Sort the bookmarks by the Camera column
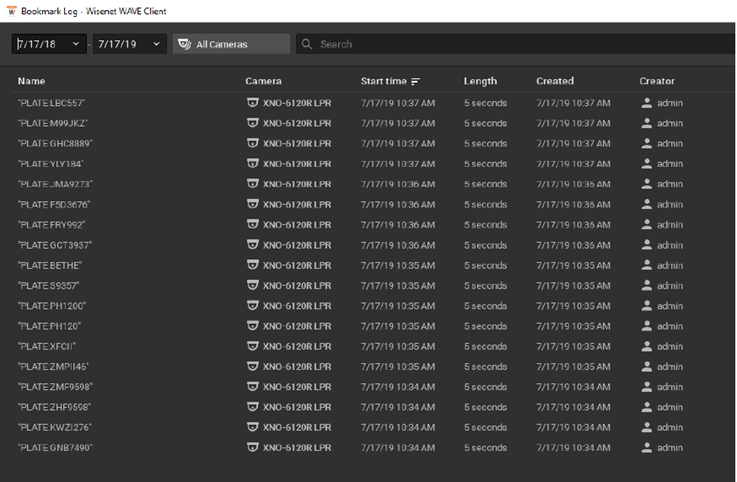737x482 pixels. pos(263,81)
